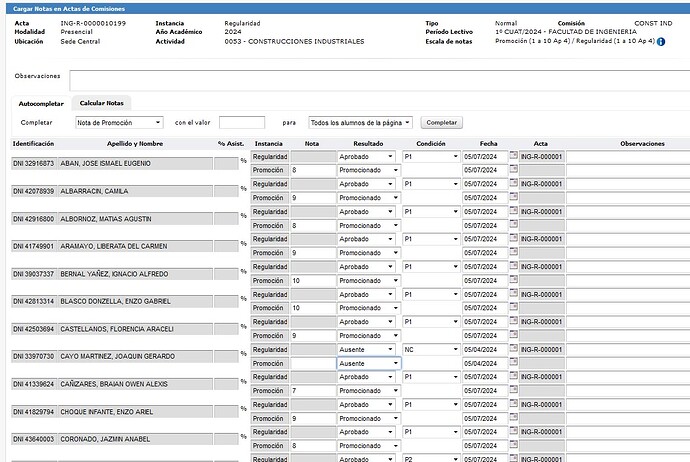Click the Fecha column header
Image resolution: width=690 pixels, height=462 pixels.
(488, 144)
